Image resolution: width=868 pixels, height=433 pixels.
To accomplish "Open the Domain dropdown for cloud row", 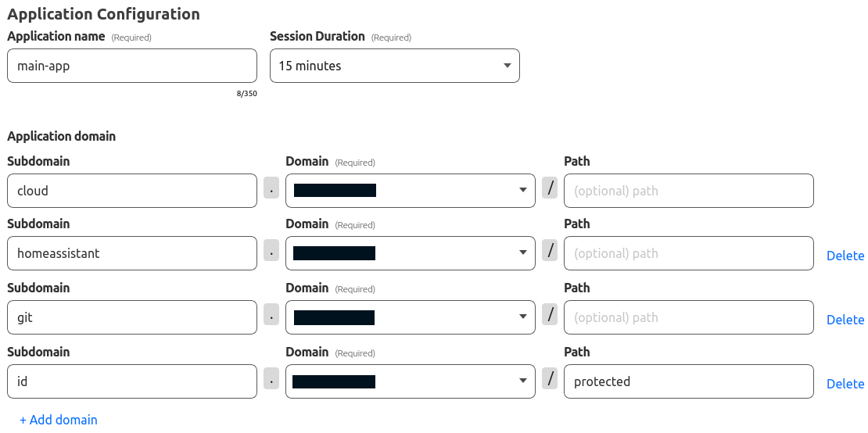I will click(410, 191).
